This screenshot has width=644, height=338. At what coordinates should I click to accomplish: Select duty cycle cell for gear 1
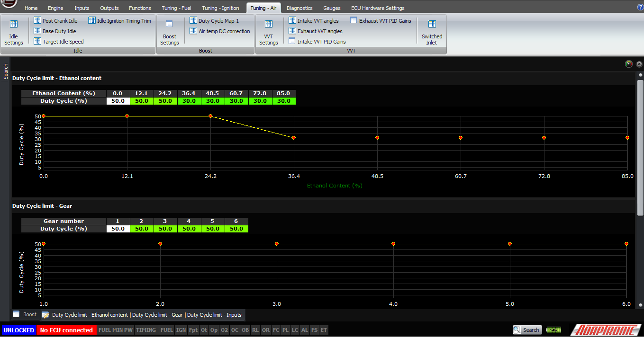118,229
